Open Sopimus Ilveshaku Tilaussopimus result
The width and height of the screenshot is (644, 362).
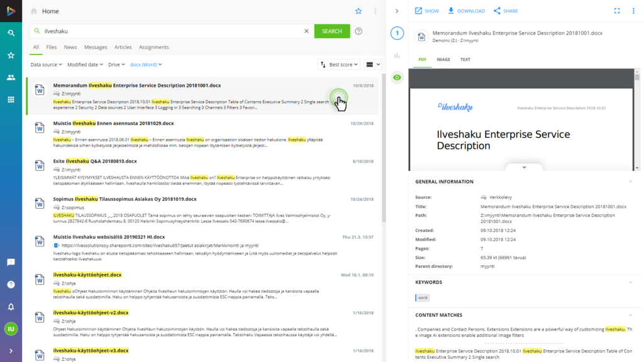[x=125, y=199]
